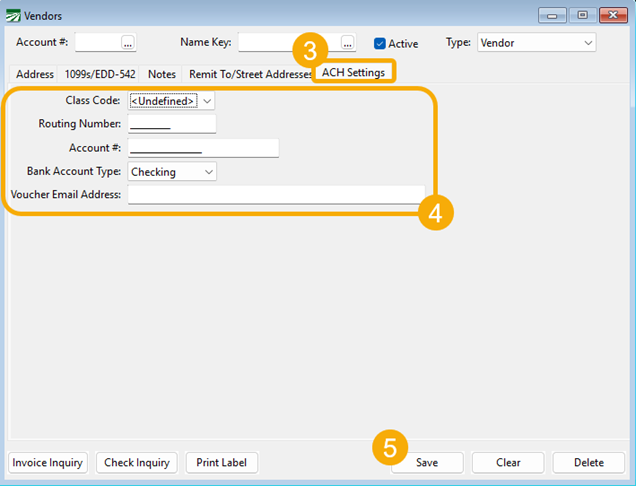Image resolution: width=636 pixels, height=486 pixels.
Task: Open the Account # lookup ellipsis button
Action: pyautogui.click(x=128, y=43)
